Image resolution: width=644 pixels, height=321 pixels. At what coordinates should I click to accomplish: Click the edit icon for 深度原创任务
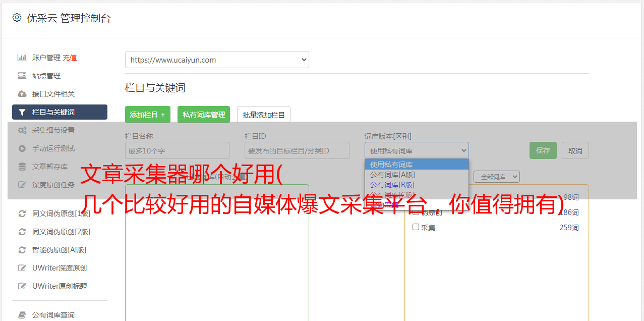point(22,185)
